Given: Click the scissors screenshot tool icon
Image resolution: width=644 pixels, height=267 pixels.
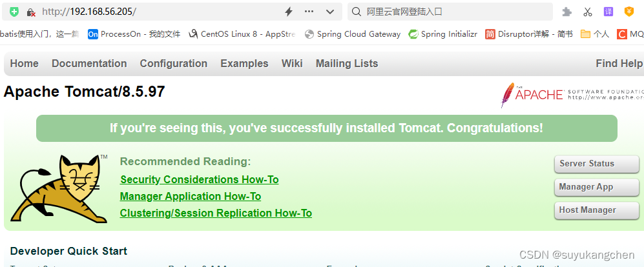Looking at the screenshot, I should point(588,12).
